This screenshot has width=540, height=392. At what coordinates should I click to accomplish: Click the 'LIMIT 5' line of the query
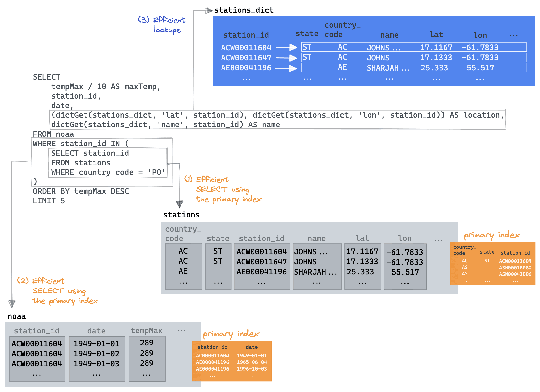point(49,201)
